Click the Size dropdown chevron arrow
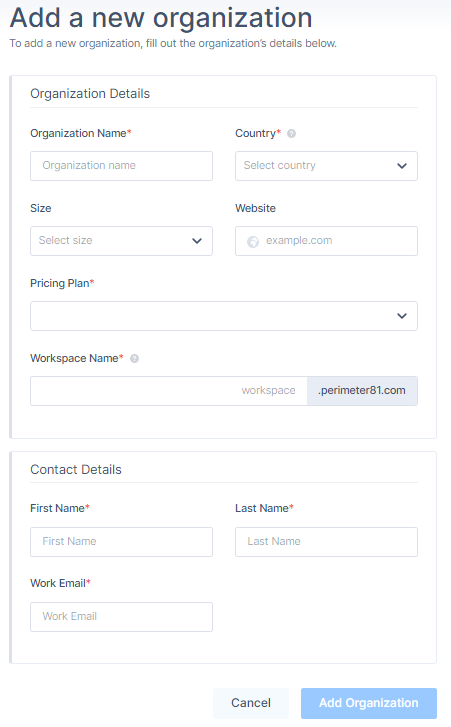Viewport: 451px width, 727px height. pyautogui.click(x=197, y=241)
